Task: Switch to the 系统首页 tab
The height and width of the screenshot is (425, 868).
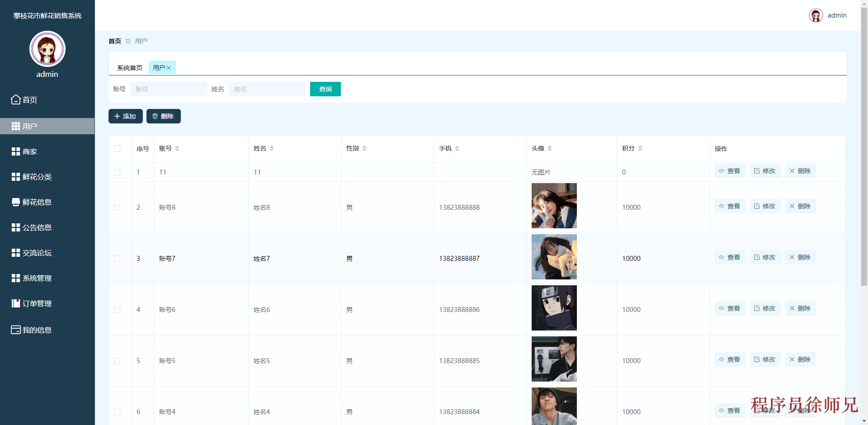Action: pos(129,67)
